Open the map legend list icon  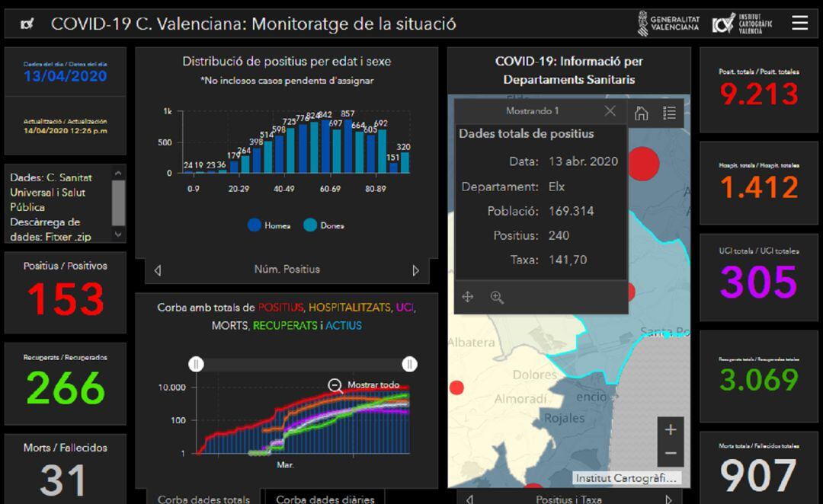[669, 113]
